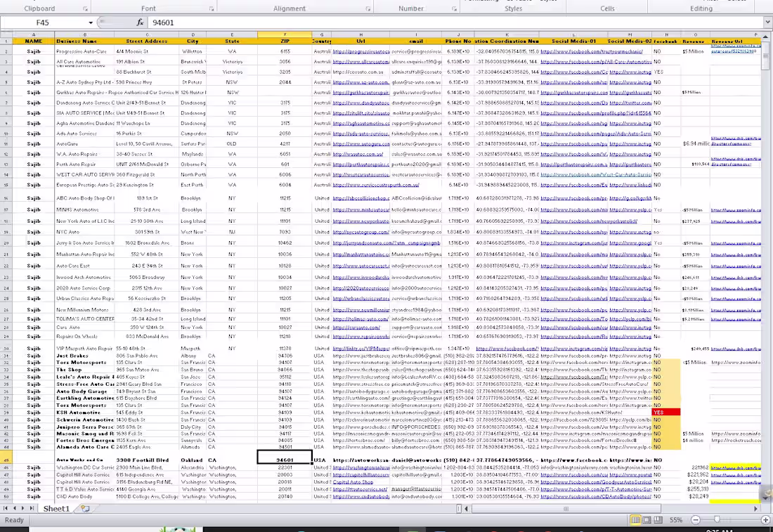The width and height of the screenshot is (773, 532).
Task: Open Progressive Auto-Care URL link
Action: pos(361,51)
